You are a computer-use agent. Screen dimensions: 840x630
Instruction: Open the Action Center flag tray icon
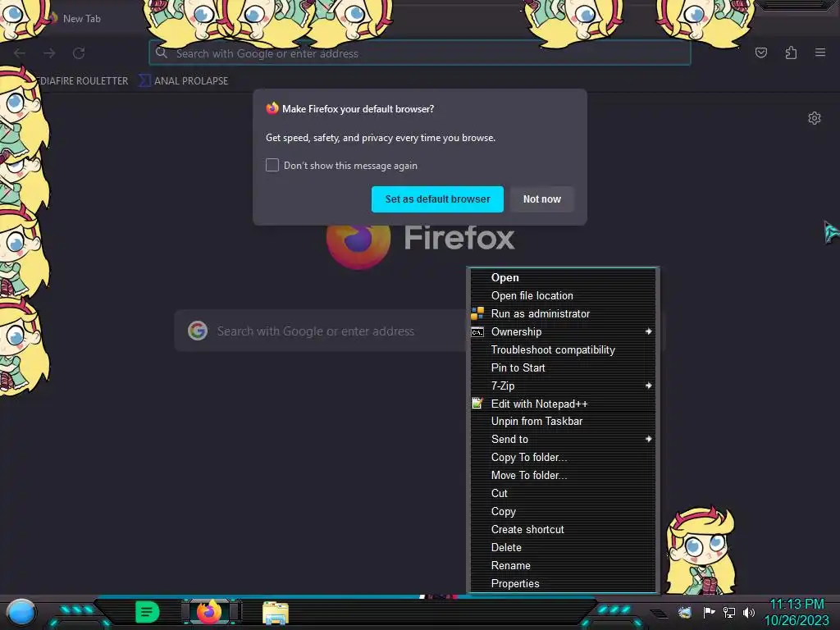[x=709, y=612]
